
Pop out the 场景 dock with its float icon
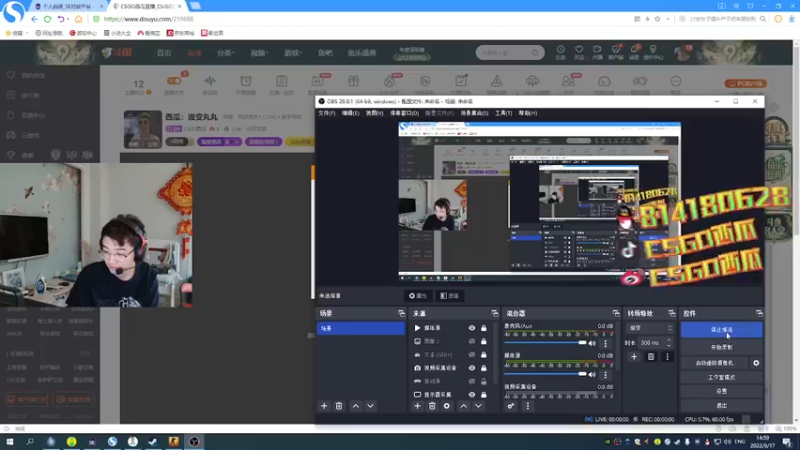[402, 313]
